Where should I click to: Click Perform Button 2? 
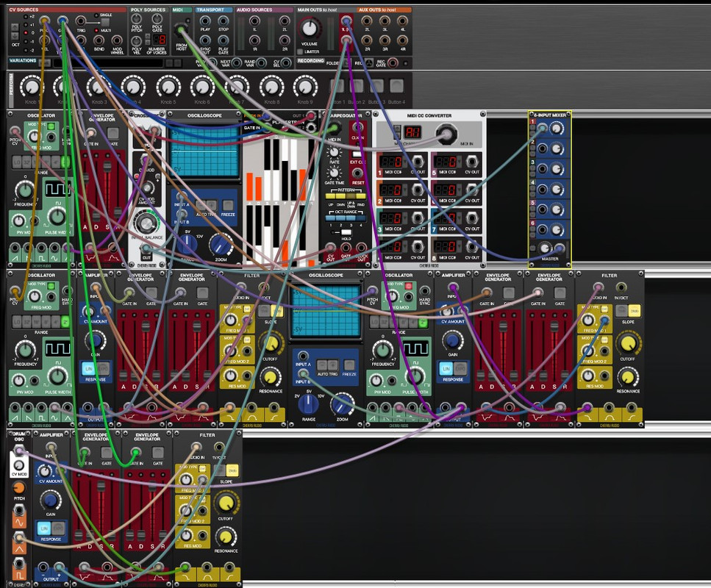pyautogui.click(x=357, y=86)
